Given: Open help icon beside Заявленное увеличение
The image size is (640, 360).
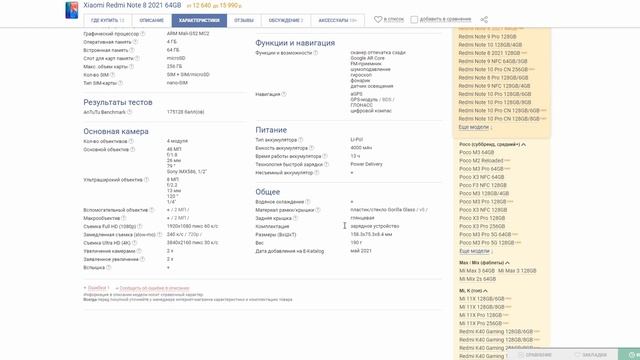Looking at the screenshot, I should pyautogui.click(x=142, y=259).
